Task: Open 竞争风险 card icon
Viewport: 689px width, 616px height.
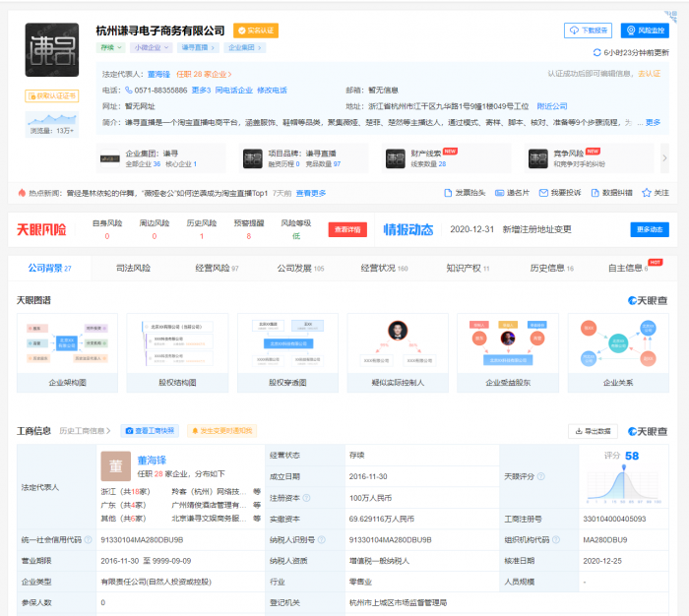Action: point(538,158)
